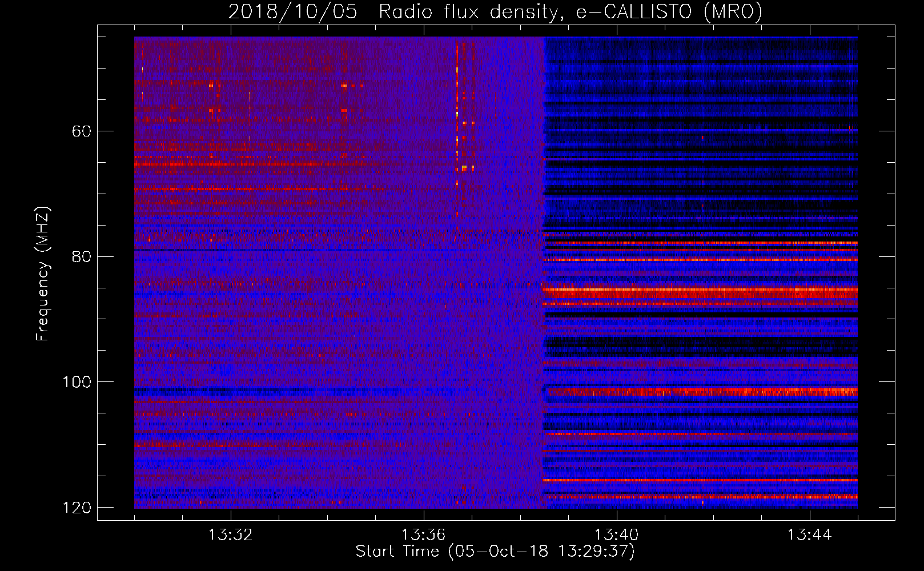Click the 'Start Time (05-Oct-18 13:29:37)' axis label

[x=495, y=552]
